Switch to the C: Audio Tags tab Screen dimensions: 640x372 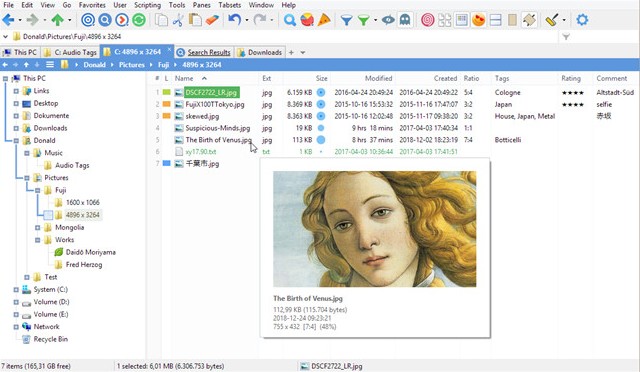coord(70,52)
